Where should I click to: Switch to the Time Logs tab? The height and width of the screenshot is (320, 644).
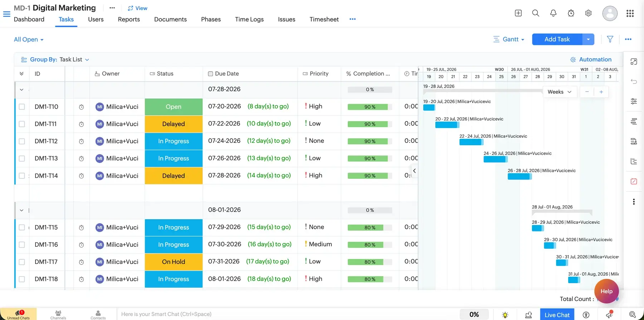point(249,19)
